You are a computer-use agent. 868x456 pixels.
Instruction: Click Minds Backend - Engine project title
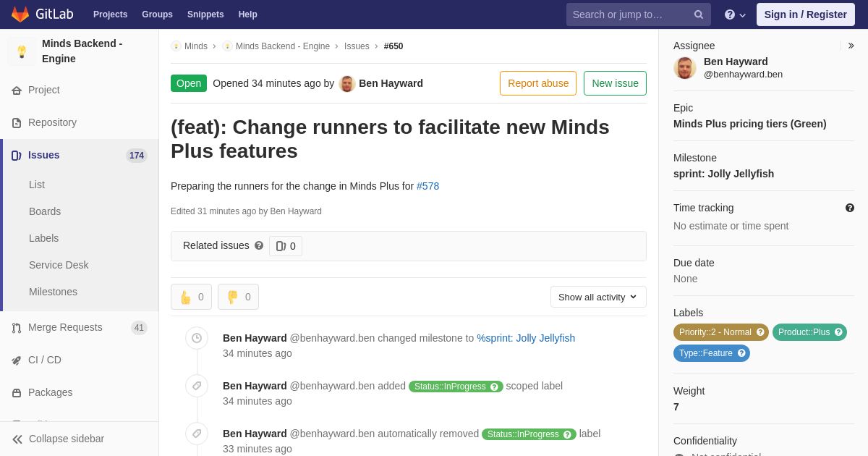[82, 51]
